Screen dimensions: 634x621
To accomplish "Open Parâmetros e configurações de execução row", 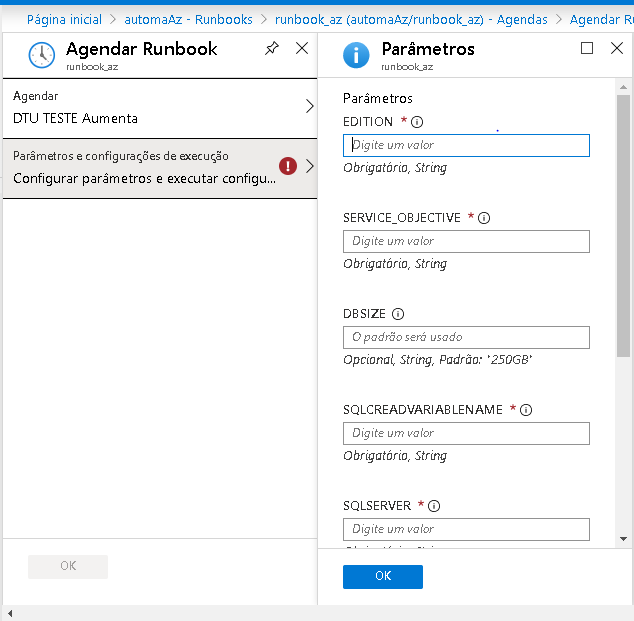I will [x=145, y=167].
